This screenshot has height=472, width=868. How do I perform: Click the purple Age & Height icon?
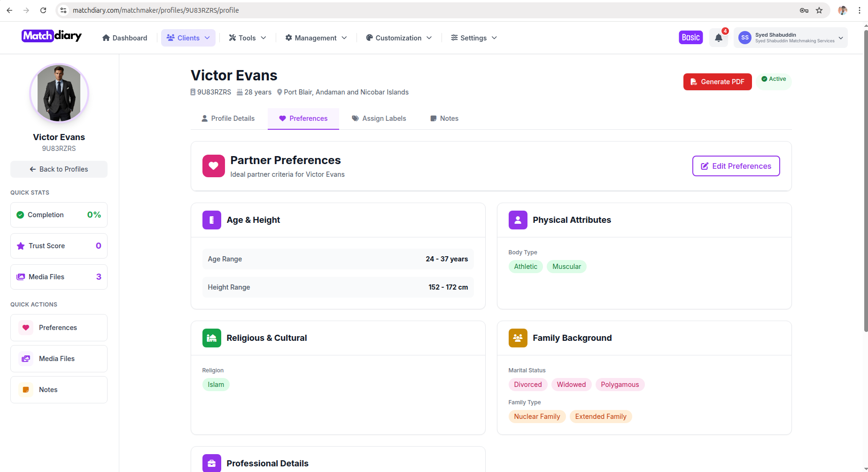(211, 220)
